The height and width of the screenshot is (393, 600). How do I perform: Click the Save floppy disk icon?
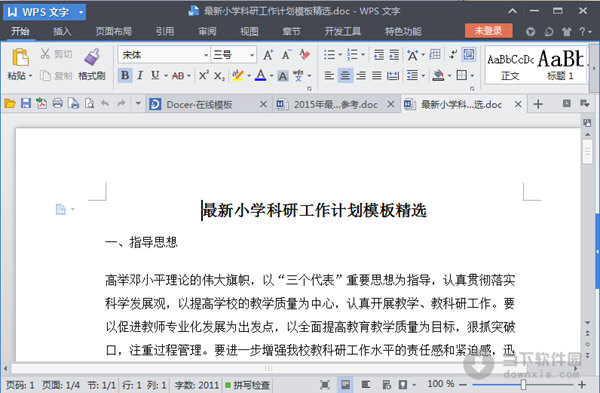click(26, 103)
